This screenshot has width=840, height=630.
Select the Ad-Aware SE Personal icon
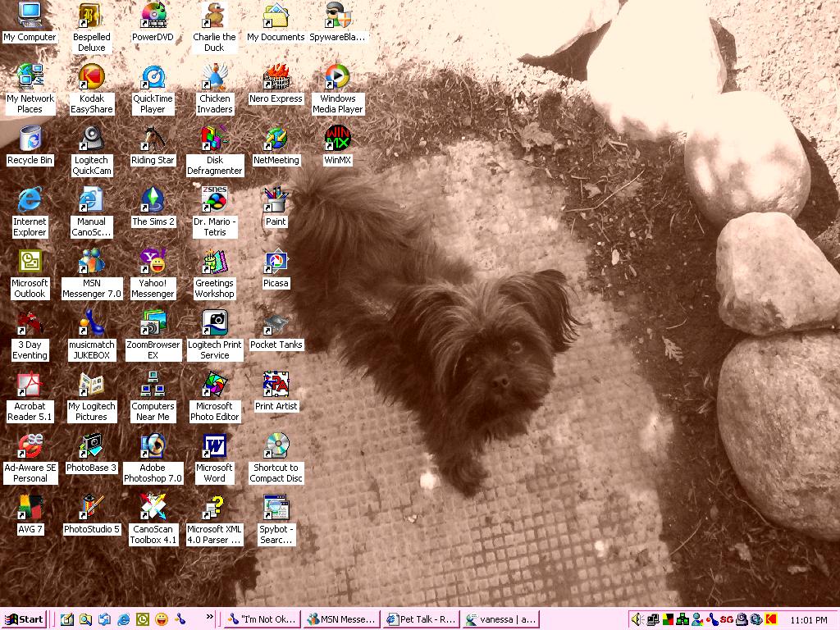click(30, 459)
